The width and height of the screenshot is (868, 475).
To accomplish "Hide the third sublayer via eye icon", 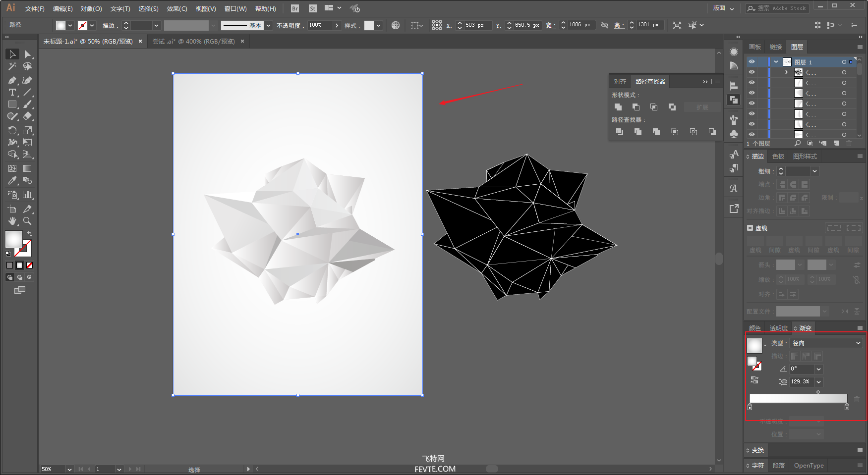I will [752, 93].
